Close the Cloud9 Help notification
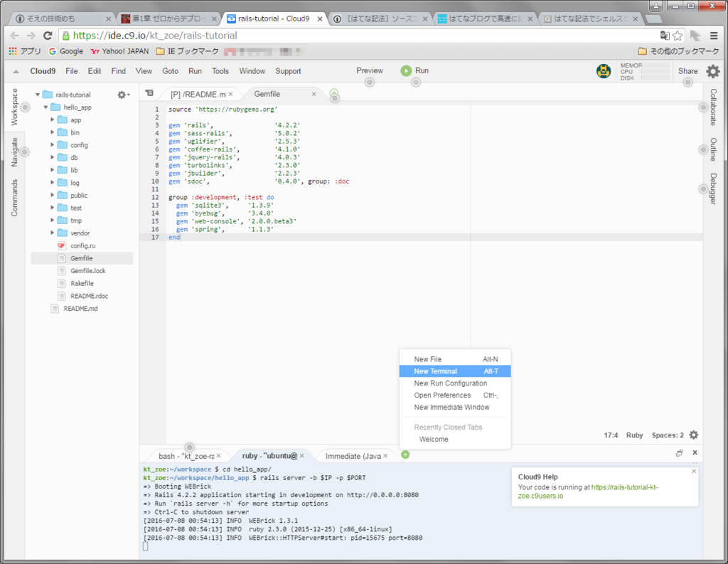Image resolution: width=728 pixels, height=564 pixels. [x=694, y=471]
